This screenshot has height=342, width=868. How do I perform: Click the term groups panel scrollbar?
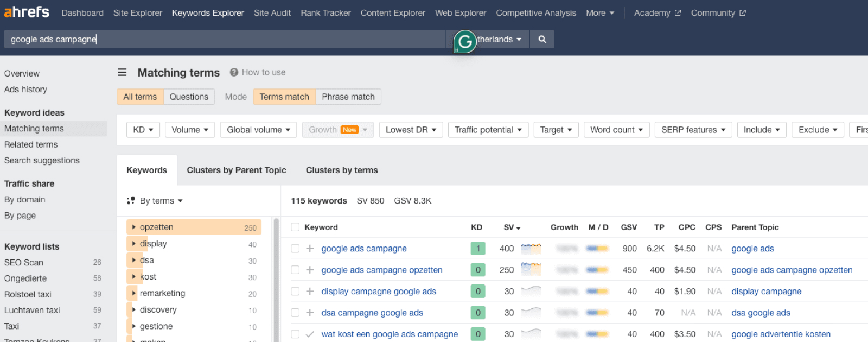[276, 280]
